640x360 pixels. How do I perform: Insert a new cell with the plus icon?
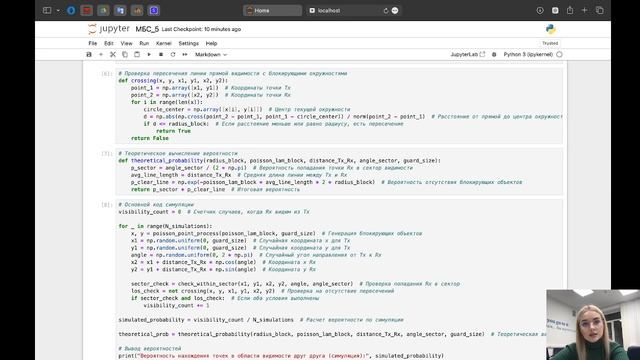[x=101, y=54]
